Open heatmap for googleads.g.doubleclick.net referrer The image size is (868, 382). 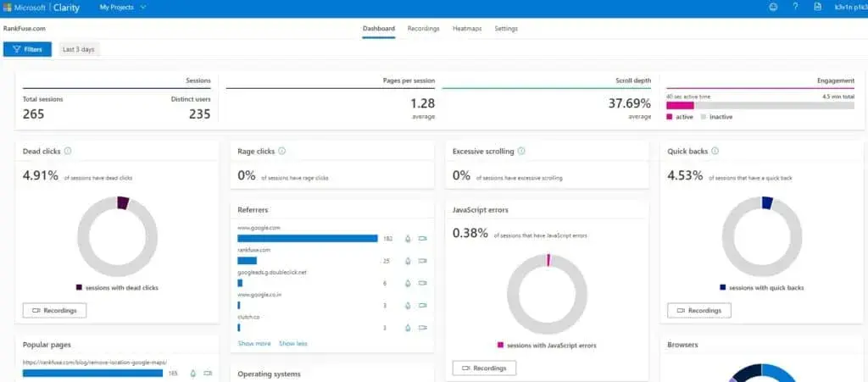[x=408, y=283]
